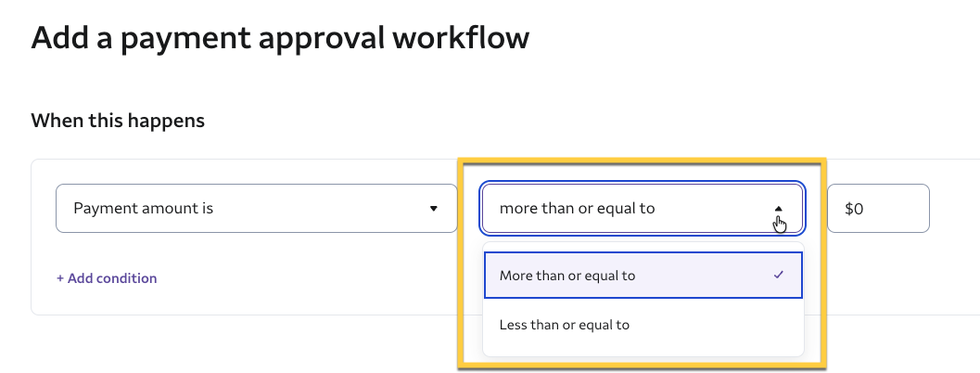980x373 pixels.
Task: Open the "Payment amount is" dropdown
Action: point(256,209)
